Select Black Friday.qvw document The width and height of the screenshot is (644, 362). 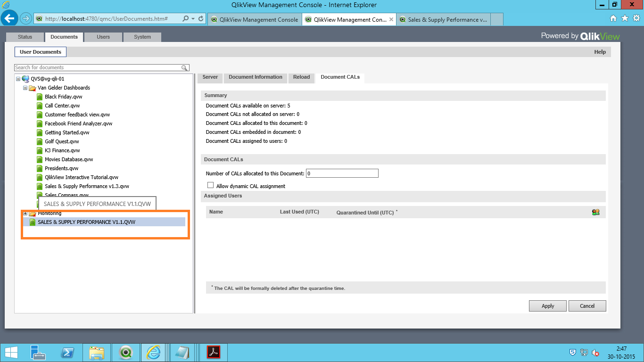coord(63,97)
